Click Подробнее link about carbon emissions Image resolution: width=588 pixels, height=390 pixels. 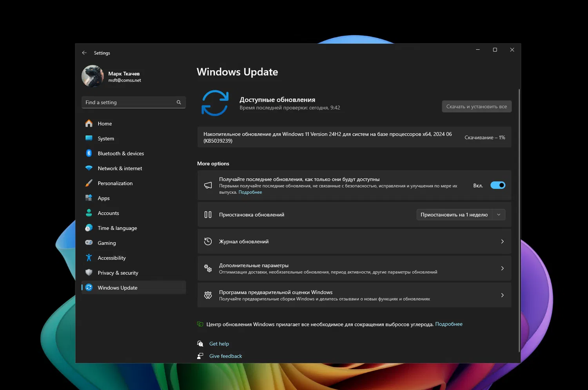click(x=449, y=324)
